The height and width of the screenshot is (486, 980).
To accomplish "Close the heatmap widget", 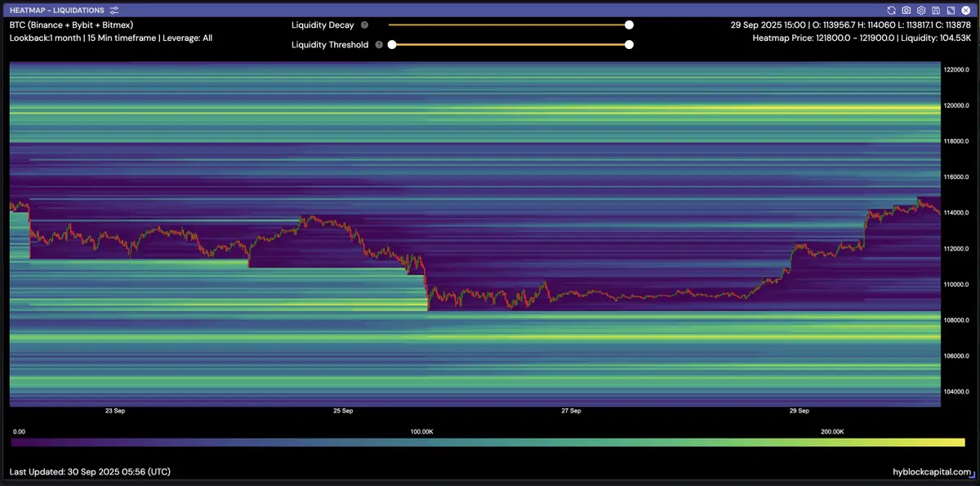I will (965, 11).
